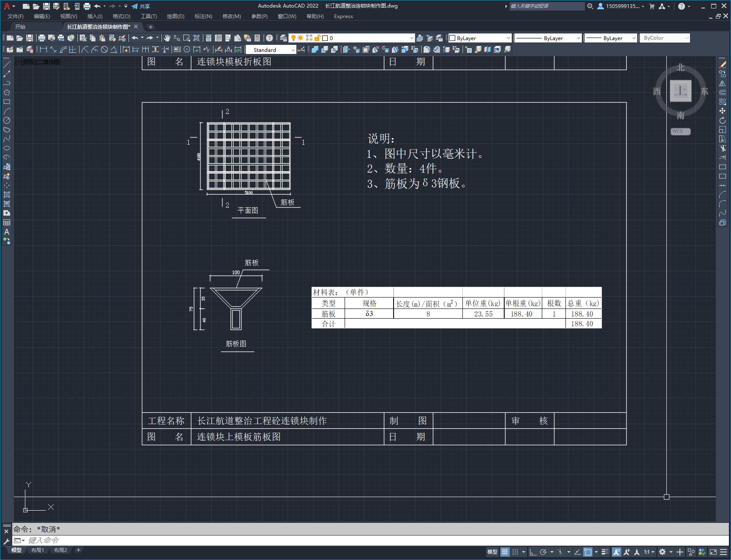Image resolution: width=731 pixels, height=560 pixels.
Task: Select the Move tool in modify toolbar
Action: click(723, 111)
